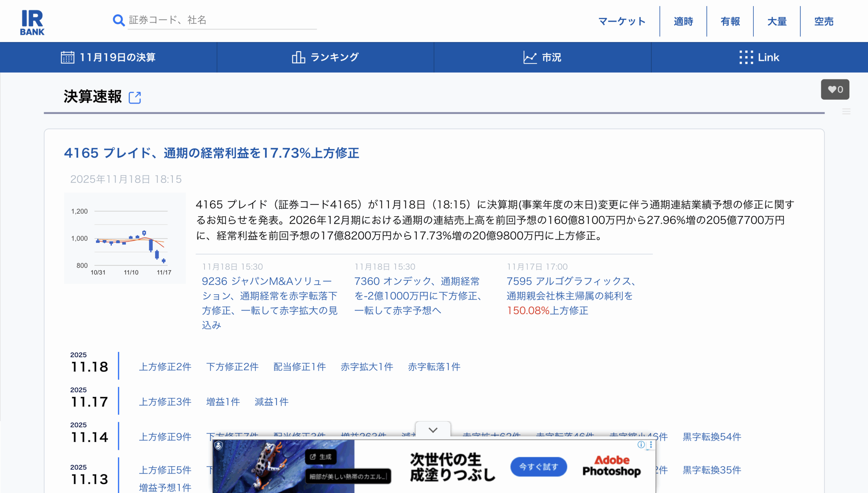Click the search magnifier icon

tap(118, 20)
